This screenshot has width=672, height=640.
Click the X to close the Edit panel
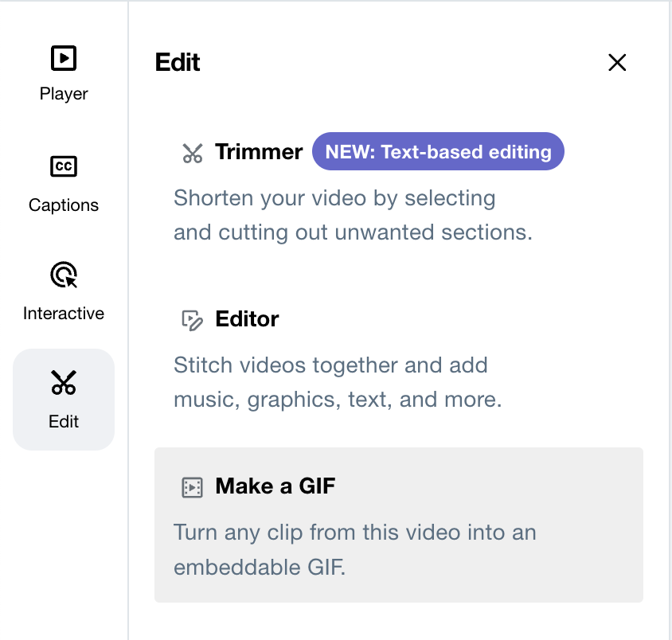coord(617,62)
